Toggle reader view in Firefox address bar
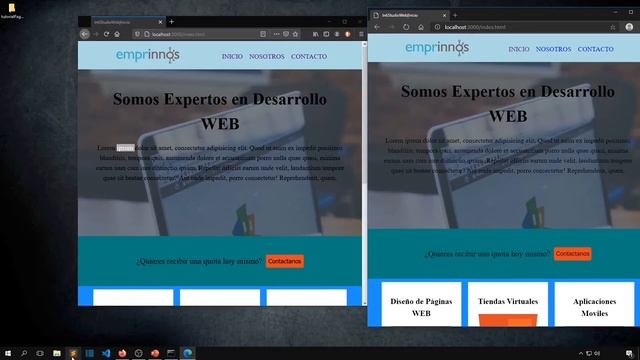This screenshot has height=360, width=640. [x=263, y=34]
